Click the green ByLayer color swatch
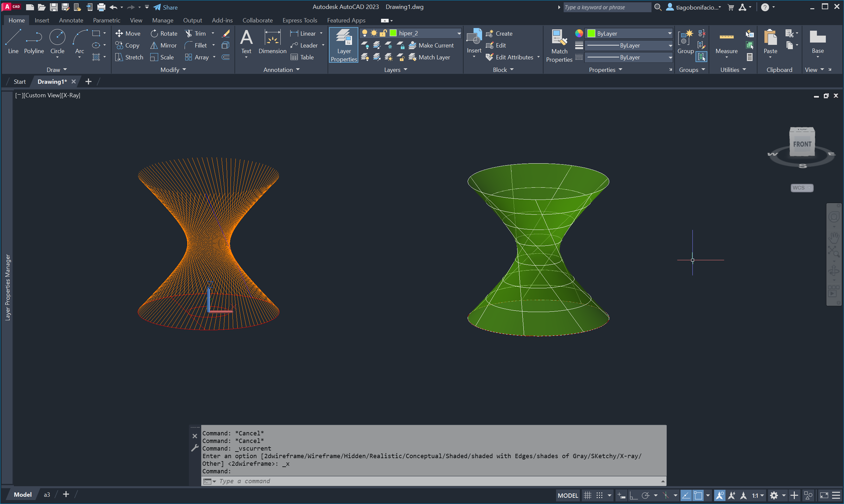 pos(591,33)
